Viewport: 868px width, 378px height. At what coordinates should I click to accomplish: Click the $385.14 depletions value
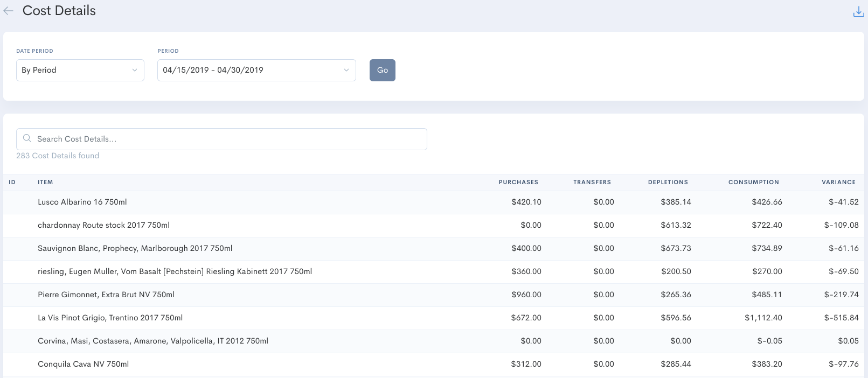pyautogui.click(x=676, y=202)
